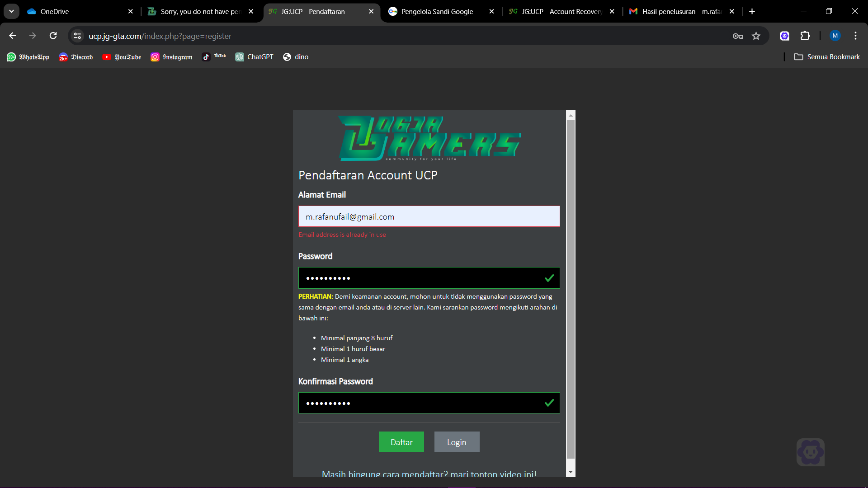Open the ChatGPT bookmark
This screenshot has height=488, width=868.
(x=254, y=57)
